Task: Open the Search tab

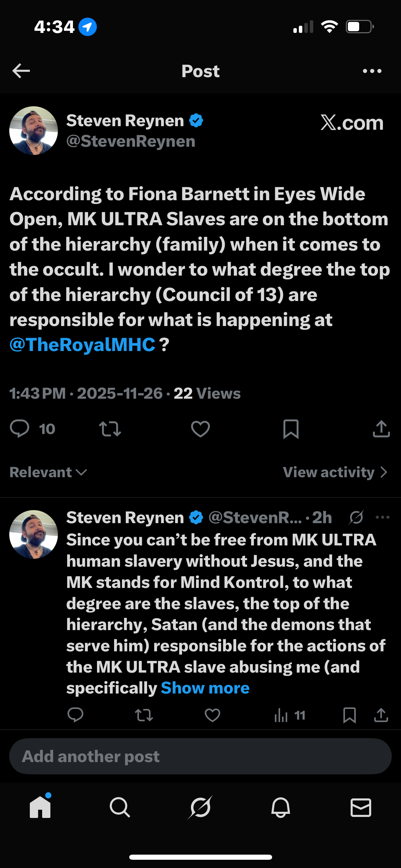Action: [120, 807]
